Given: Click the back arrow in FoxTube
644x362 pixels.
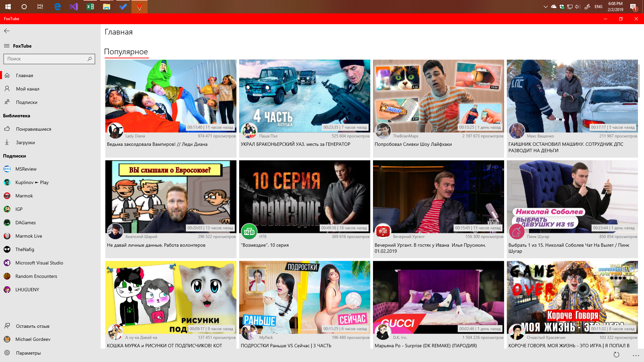Looking at the screenshot, I should tap(7, 31).
